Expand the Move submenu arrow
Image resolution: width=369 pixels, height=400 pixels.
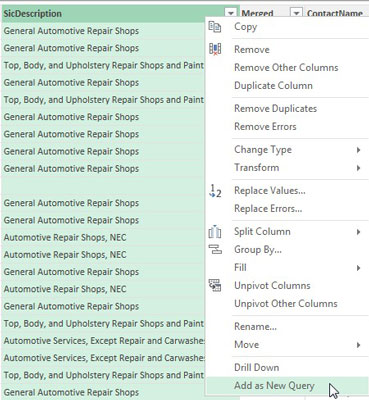(x=358, y=345)
